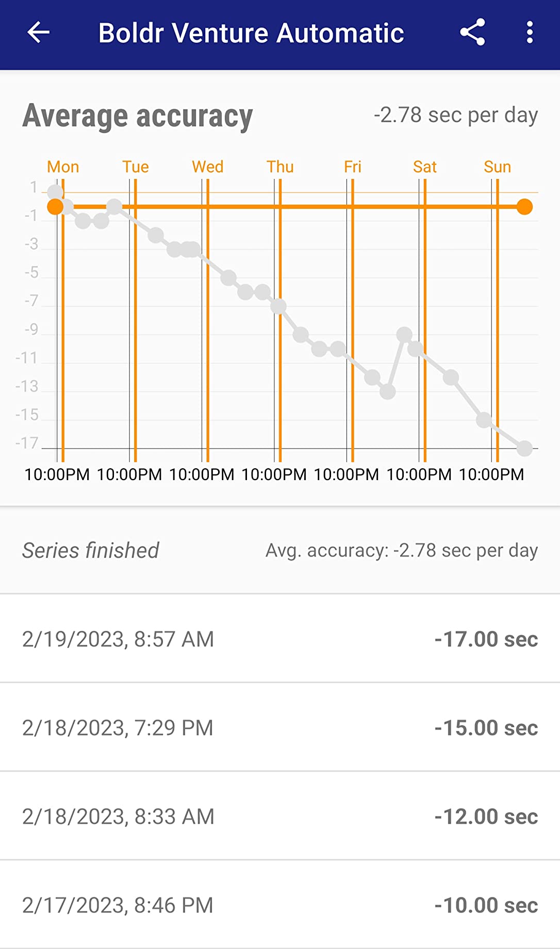Viewport: 560px width, 949px height.
Task: Tap the -17.00 sec reading value
Action: (x=486, y=639)
